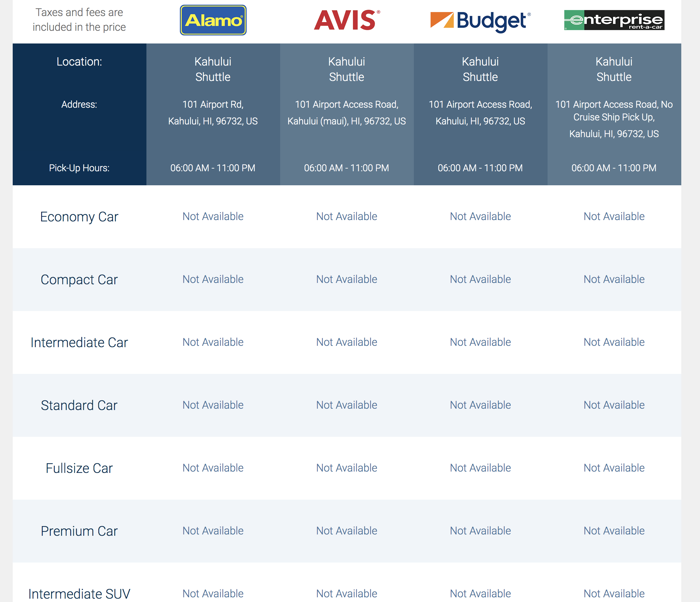Click the Intermediate SUV row label
Viewport: 700px width, 602px height.
[79, 594]
